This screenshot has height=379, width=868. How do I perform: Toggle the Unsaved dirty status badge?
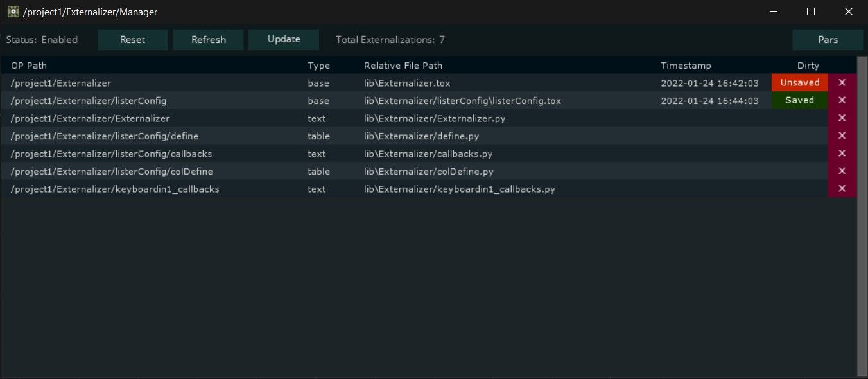pos(799,83)
